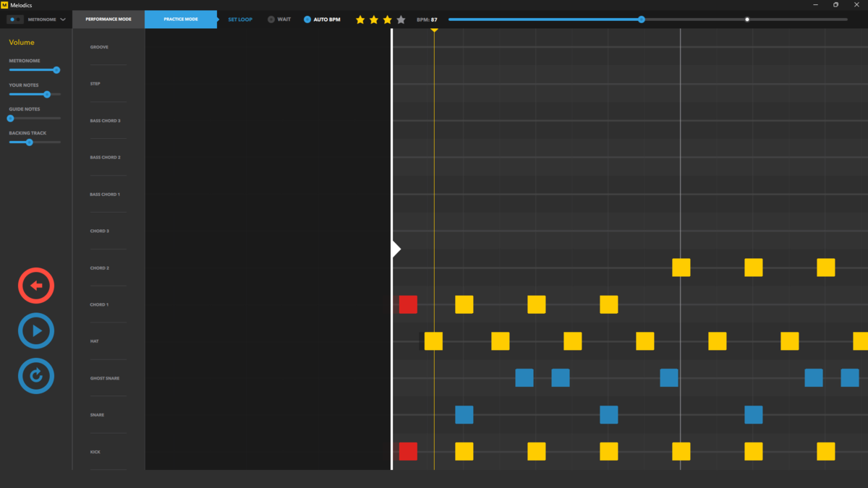Switch to the Practice Mode tab
The height and width of the screenshot is (488, 868).
(180, 20)
